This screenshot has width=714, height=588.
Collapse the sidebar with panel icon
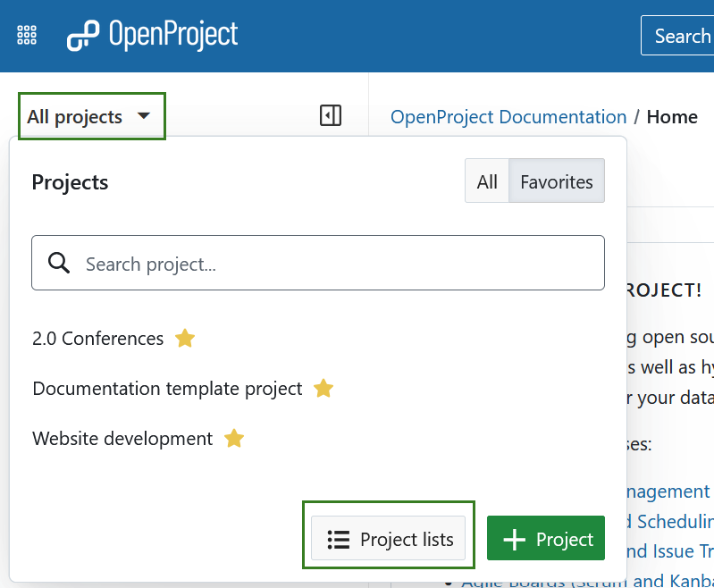(331, 115)
